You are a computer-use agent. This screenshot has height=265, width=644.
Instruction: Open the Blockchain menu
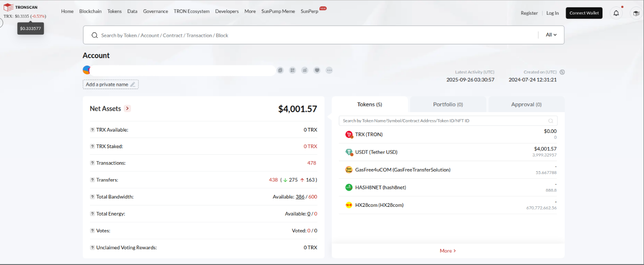[90, 11]
